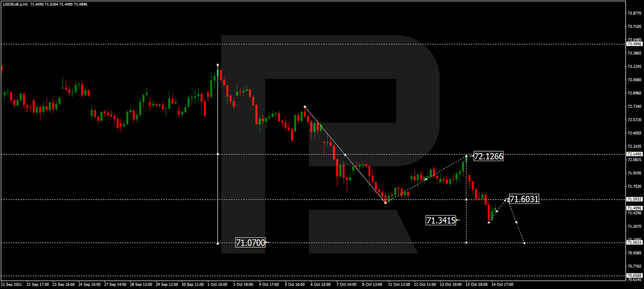Select the 71.0700 price annotation label

250,242
